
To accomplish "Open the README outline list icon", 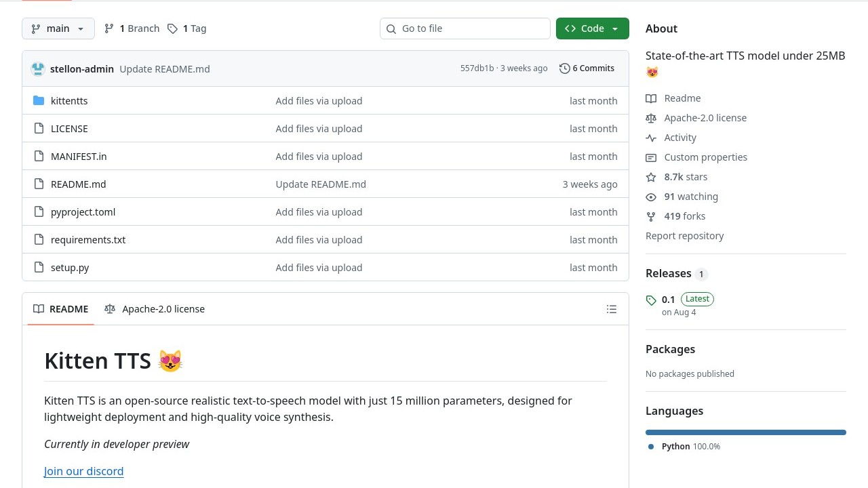I will click(612, 309).
